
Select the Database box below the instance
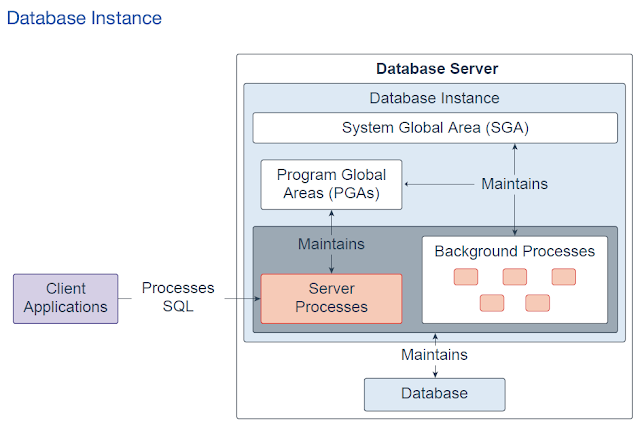coord(435,395)
